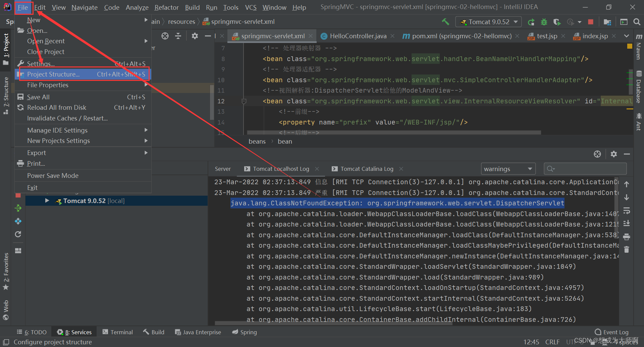Open Search Everywhere magnifier icon
Viewport: 644px width, 347px height.
point(637,22)
